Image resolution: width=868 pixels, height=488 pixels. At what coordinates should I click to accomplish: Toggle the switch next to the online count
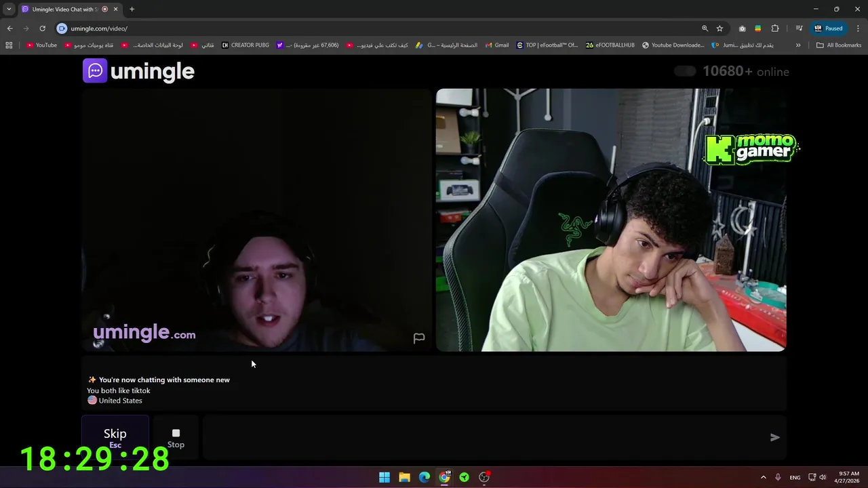(x=685, y=71)
